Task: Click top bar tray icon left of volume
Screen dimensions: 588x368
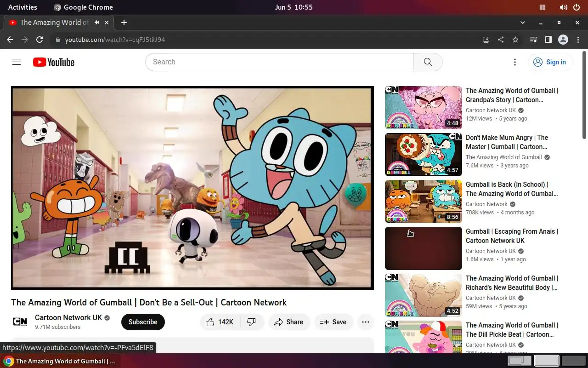Action: point(543,7)
